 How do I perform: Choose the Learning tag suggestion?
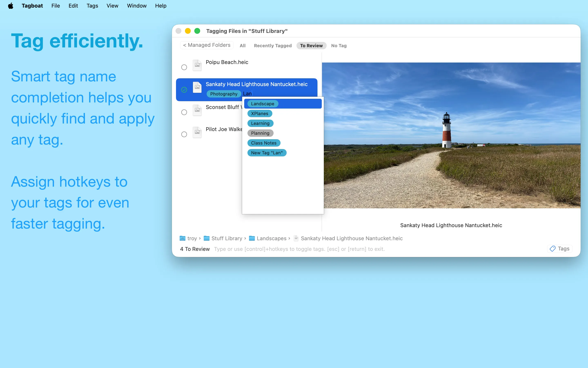(x=260, y=123)
